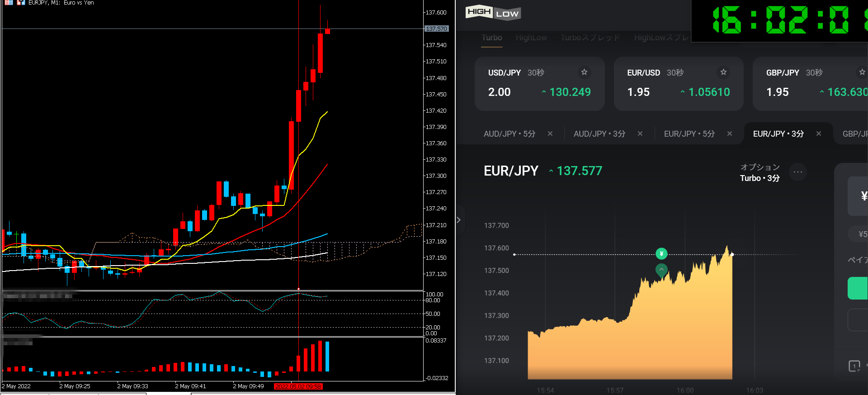The height and width of the screenshot is (395, 868).
Task: Click the MT4 chart date marker label
Action: (x=298, y=386)
